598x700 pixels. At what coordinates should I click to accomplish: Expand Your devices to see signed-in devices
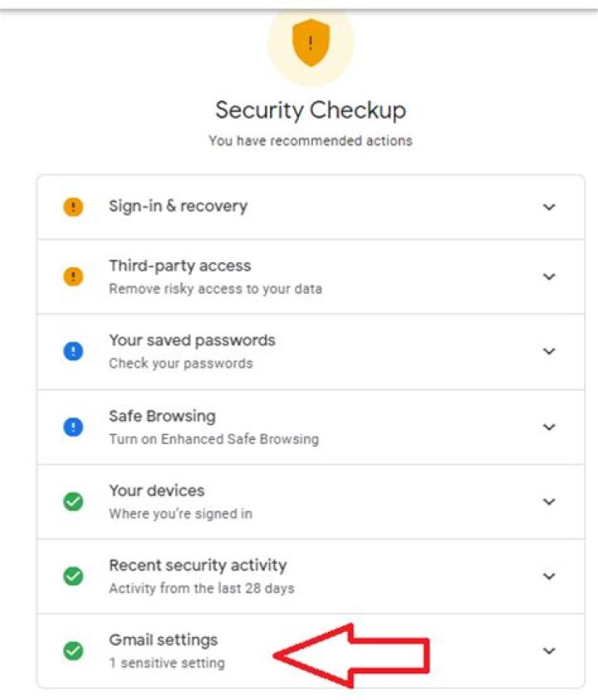[x=549, y=502]
